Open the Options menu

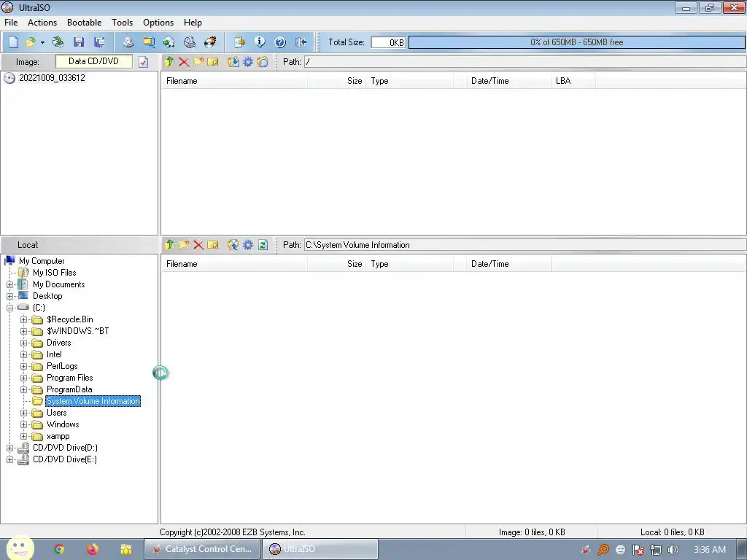(158, 23)
